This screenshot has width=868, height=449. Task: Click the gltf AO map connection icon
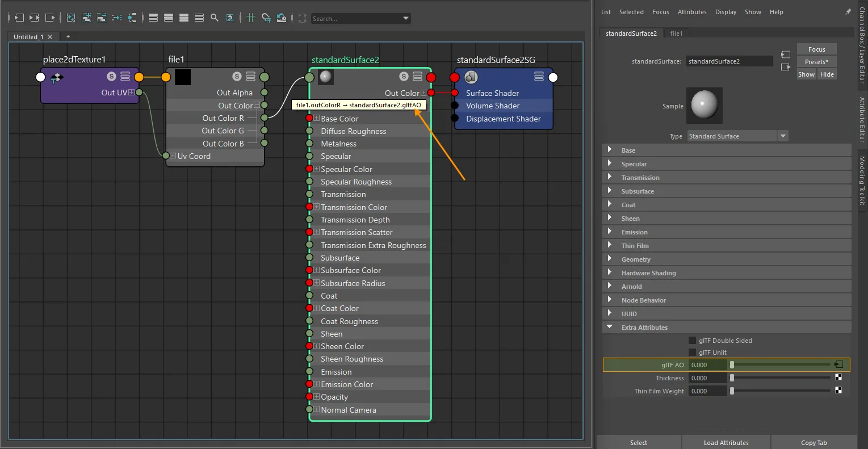(839, 364)
